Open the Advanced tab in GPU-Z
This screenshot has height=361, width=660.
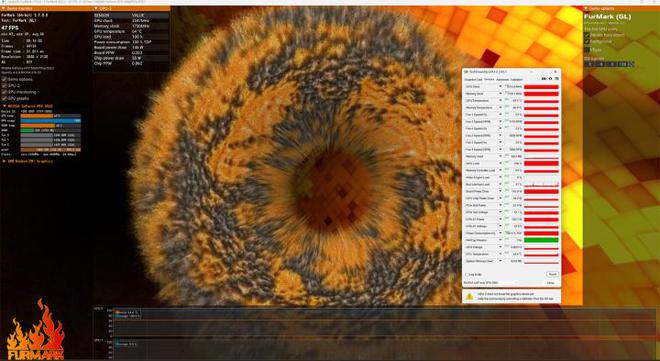pyautogui.click(x=503, y=80)
